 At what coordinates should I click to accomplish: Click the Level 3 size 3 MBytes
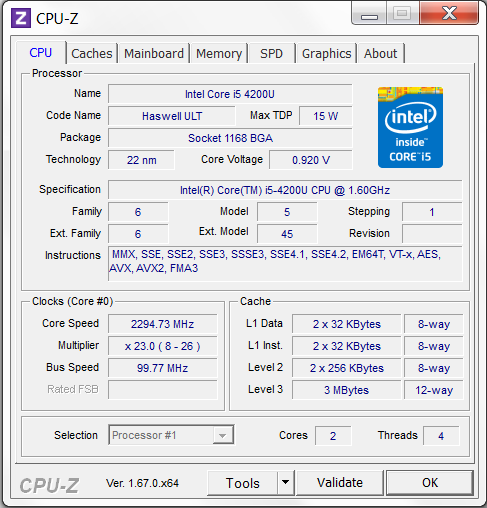tap(347, 390)
